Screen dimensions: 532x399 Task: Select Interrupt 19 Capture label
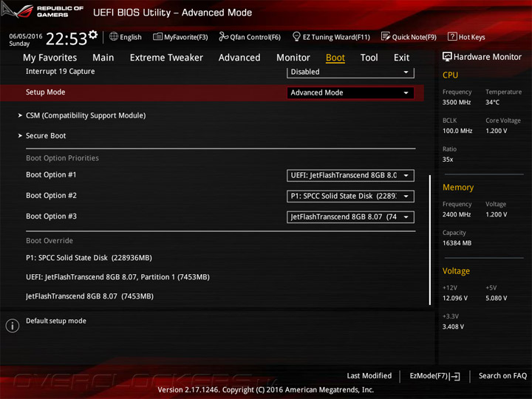point(61,71)
